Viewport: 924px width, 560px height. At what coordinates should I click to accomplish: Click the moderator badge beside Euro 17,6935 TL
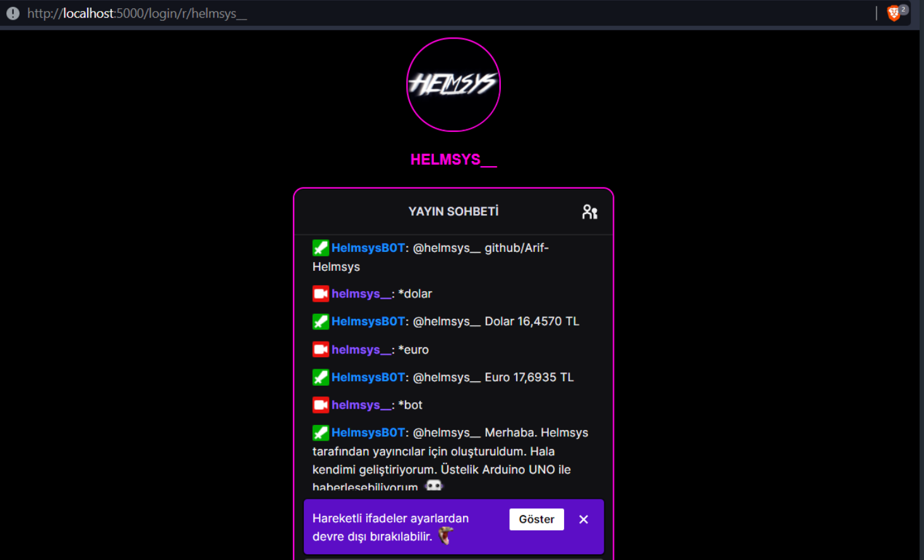321,377
